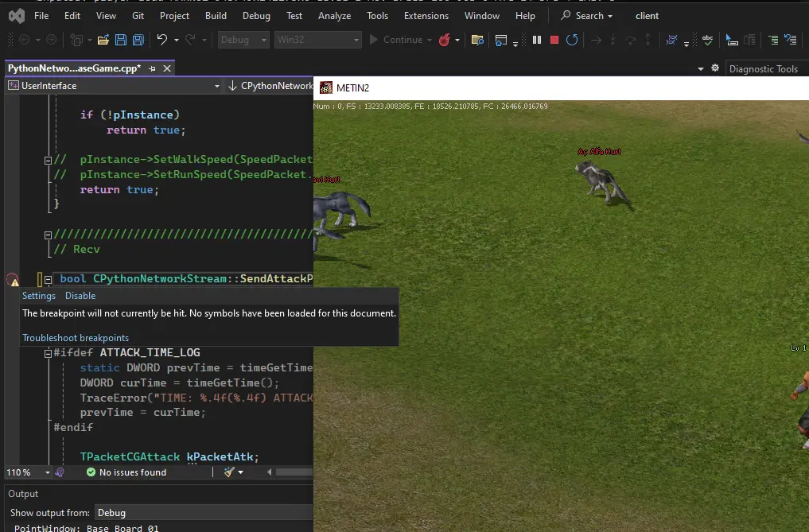Click the Step Out icon

648,40
